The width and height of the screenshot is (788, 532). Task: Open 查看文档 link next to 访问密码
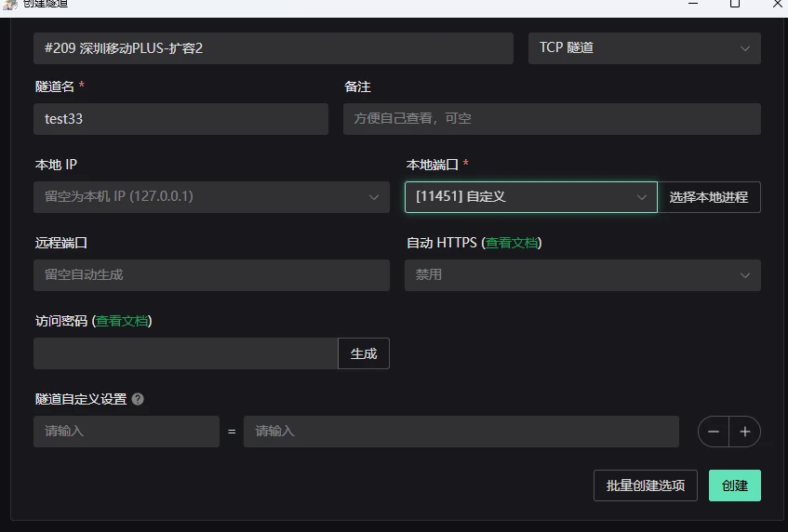tap(122, 321)
